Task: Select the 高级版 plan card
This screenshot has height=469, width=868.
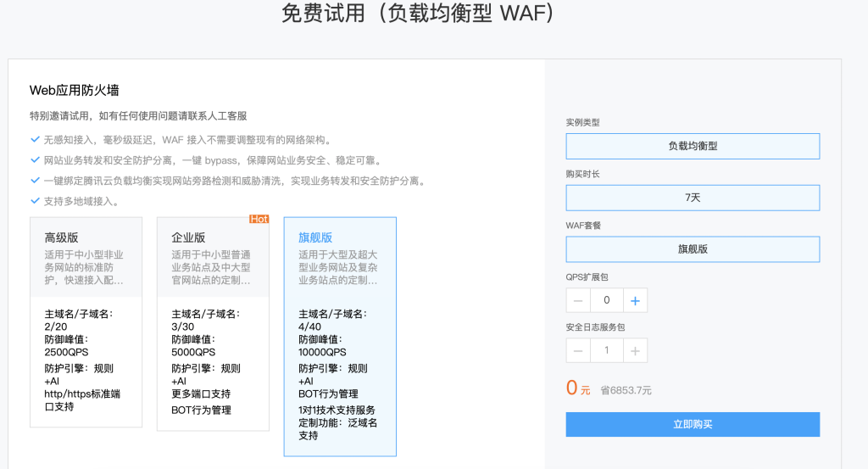Action: (x=86, y=322)
